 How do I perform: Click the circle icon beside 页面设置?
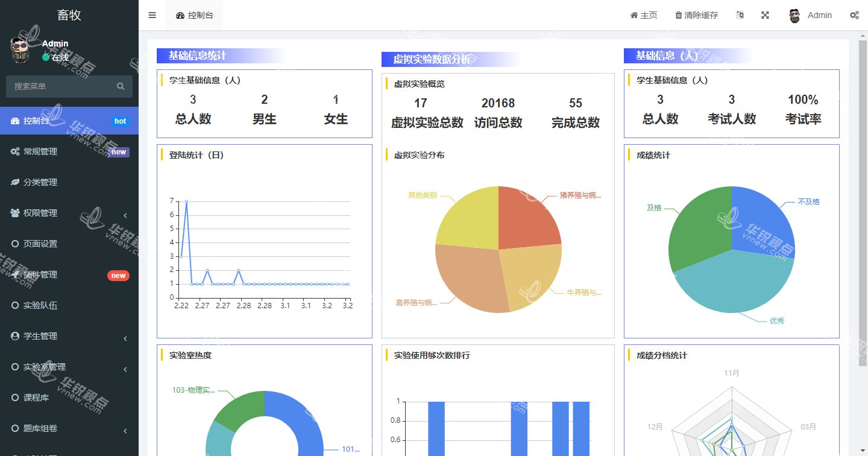(x=15, y=244)
